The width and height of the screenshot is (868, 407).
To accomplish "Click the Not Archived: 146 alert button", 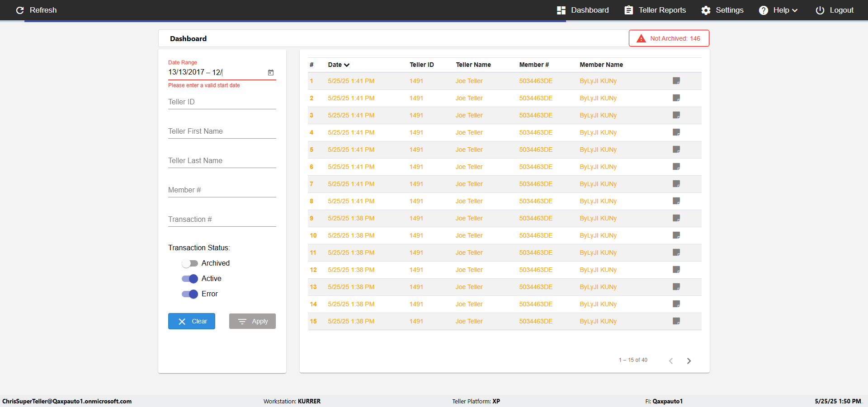I will pyautogui.click(x=669, y=38).
